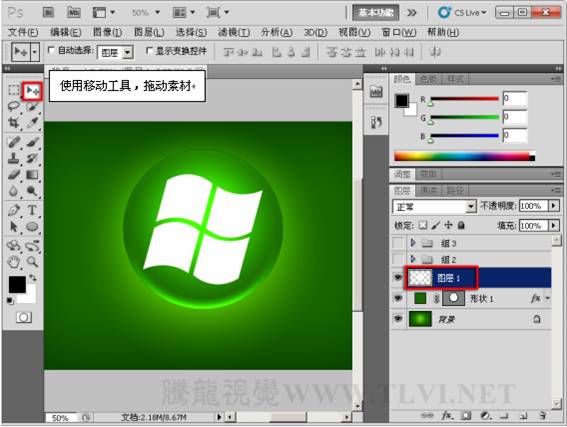Create a new group from Layers footer
The height and width of the screenshot is (427, 567).
click(504, 416)
